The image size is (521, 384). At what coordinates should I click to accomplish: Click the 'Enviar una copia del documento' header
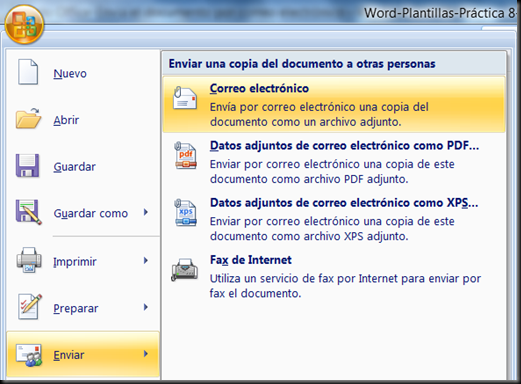click(x=302, y=64)
